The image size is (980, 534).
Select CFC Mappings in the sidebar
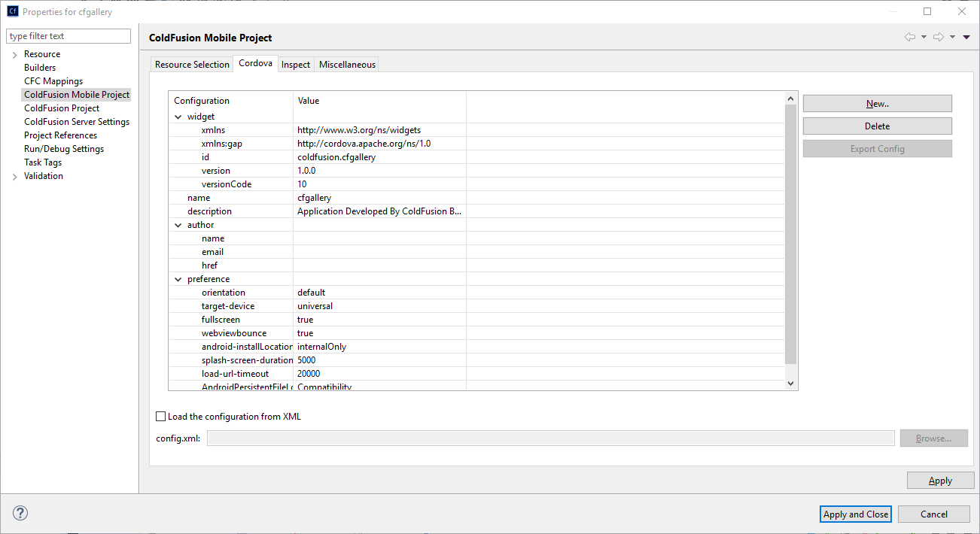pos(53,81)
